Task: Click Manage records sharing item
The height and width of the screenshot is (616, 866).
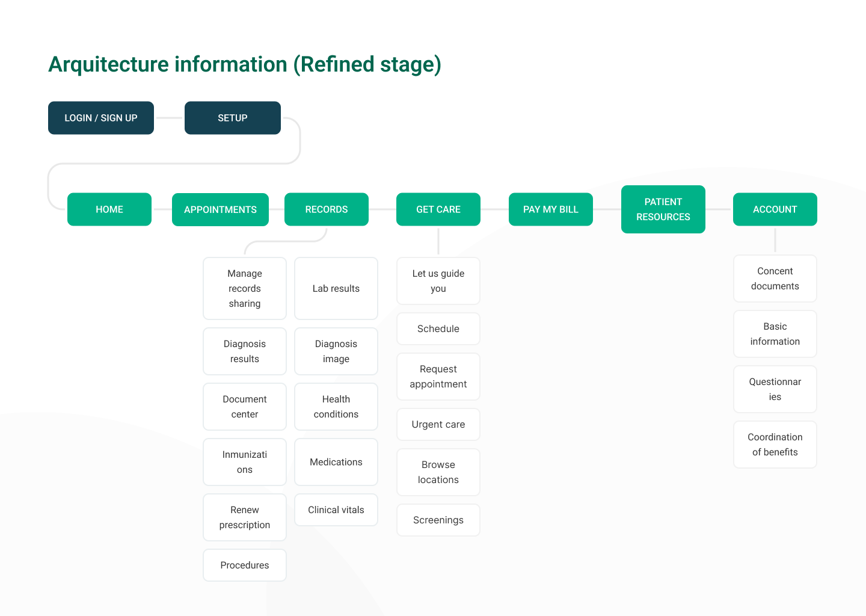Action: point(245,289)
